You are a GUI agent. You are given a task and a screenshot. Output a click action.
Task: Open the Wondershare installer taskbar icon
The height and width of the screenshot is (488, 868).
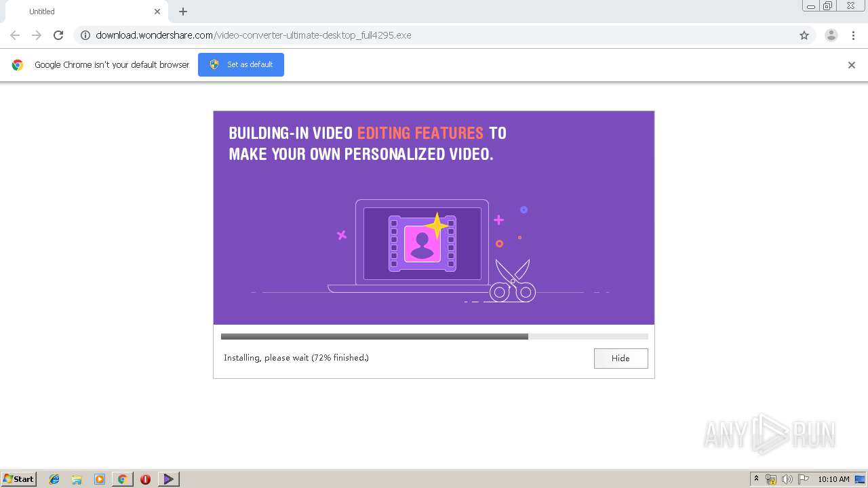[x=168, y=479]
